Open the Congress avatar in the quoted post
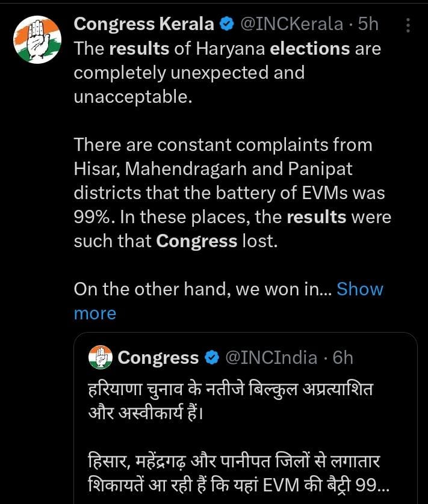The image size is (428, 504). (101, 357)
